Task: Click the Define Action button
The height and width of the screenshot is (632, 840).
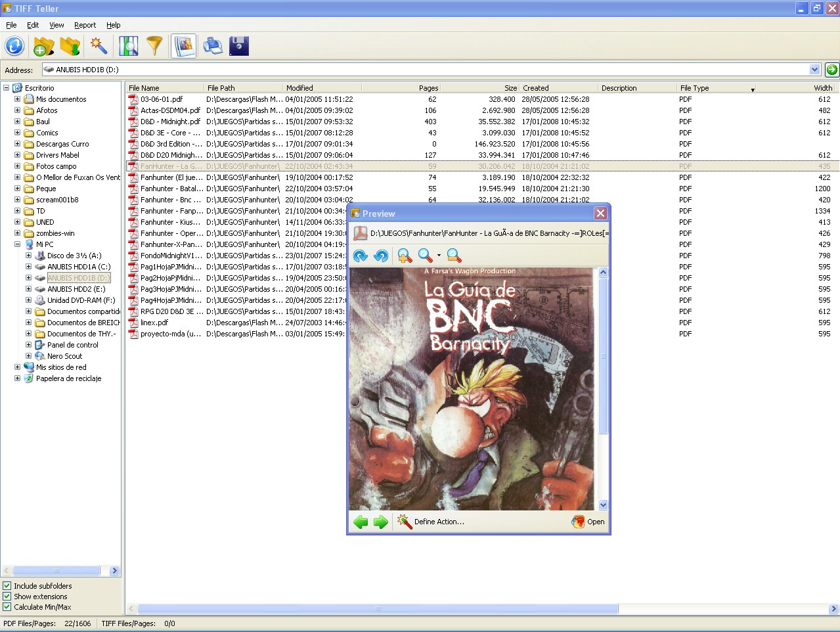Action: click(x=431, y=522)
